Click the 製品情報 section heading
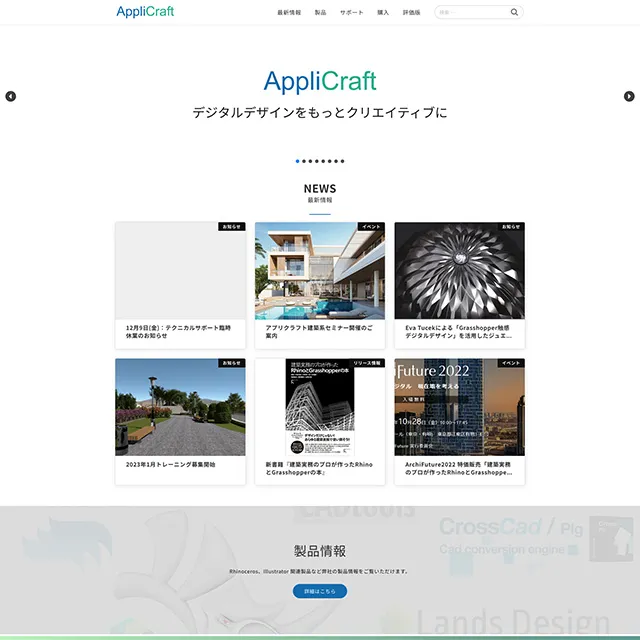 coord(320,551)
